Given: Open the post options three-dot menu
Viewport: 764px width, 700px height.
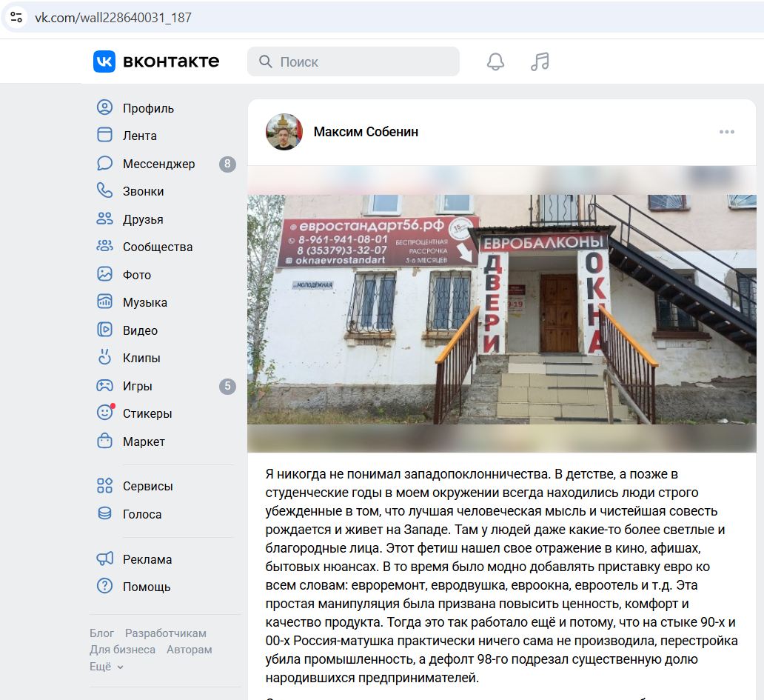Looking at the screenshot, I should (726, 132).
